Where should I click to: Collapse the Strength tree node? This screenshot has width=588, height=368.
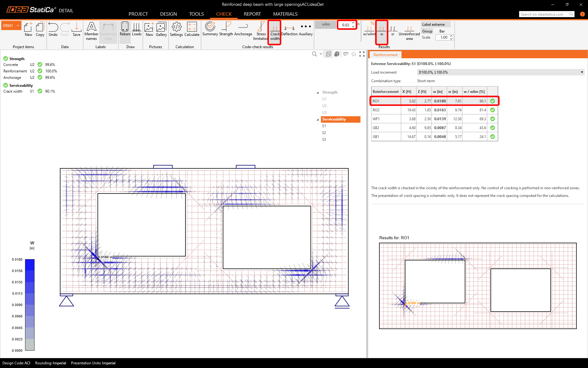click(318, 93)
